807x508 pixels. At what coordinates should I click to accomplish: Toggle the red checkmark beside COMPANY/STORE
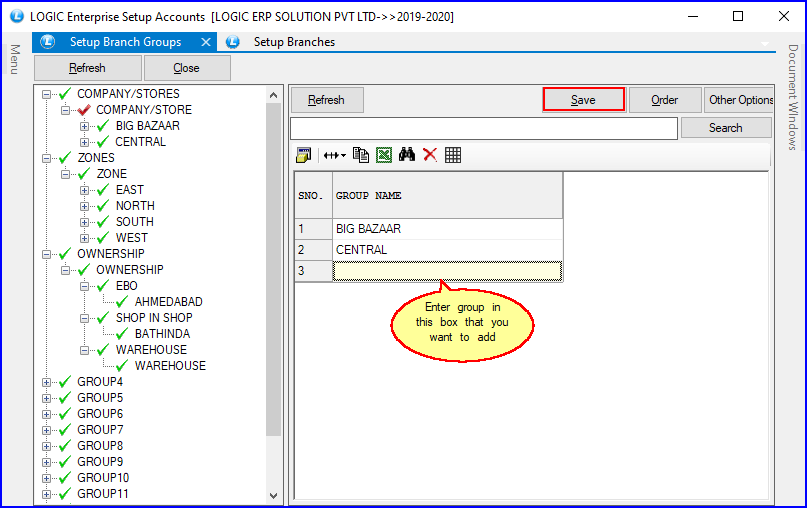click(x=84, y=110)
